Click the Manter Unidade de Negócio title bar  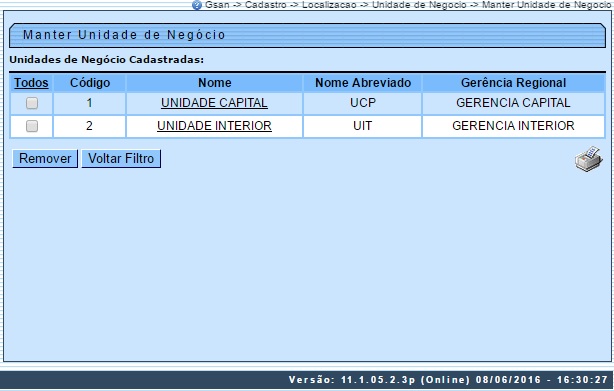tap(307, 35)
